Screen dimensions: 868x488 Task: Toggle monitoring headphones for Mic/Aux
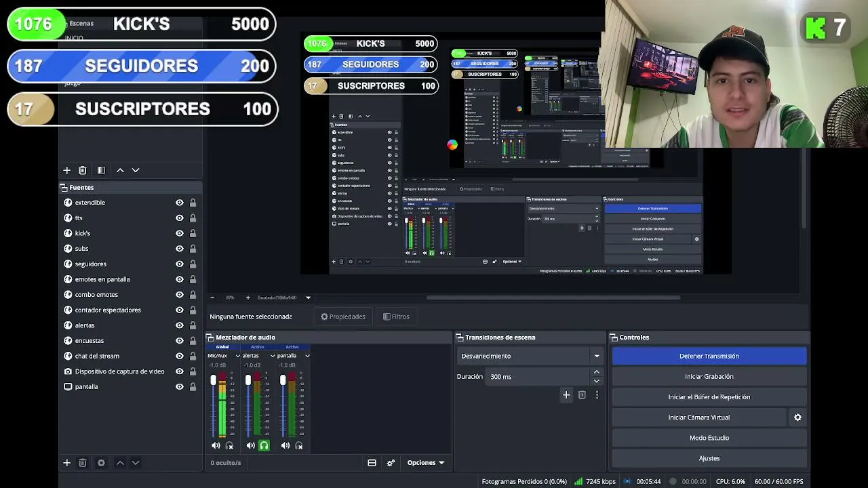tap(229, 445)
